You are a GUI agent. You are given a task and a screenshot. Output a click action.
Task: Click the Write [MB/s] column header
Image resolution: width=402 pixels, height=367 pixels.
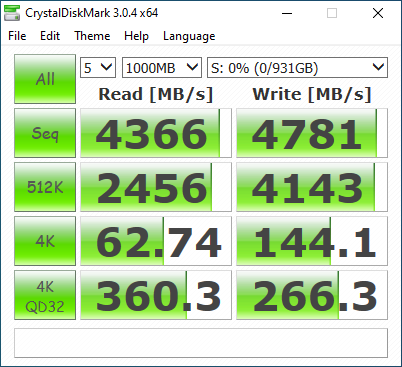[312, 94]
